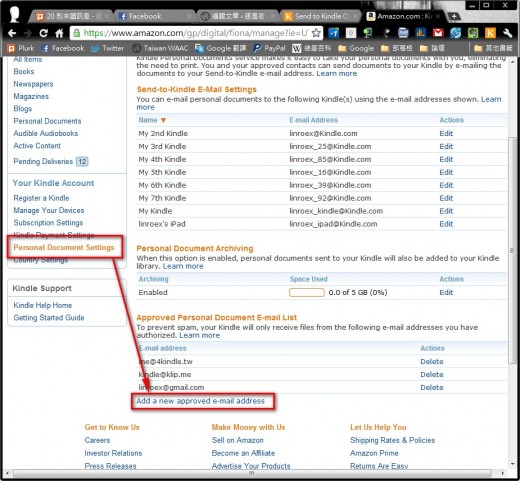Screen dimensions: 520x481
Task: Open the Wikipedia W bookmark
Action: 312,48
